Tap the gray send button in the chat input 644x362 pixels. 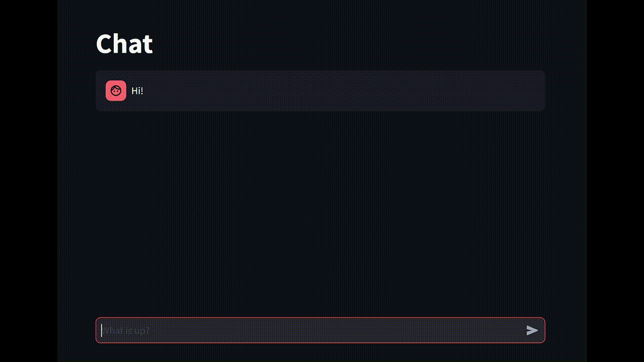532,330
